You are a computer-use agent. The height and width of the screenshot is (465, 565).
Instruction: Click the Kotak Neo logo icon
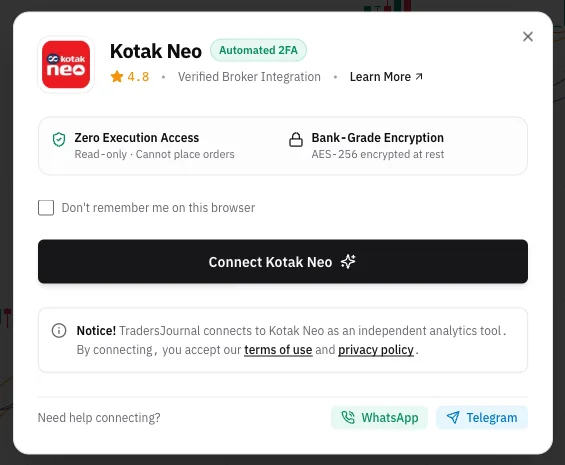coord(66,65)
